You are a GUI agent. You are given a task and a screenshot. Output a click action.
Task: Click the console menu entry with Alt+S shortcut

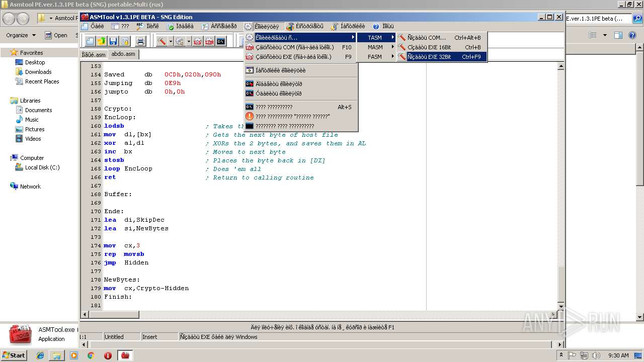point(300,107)
